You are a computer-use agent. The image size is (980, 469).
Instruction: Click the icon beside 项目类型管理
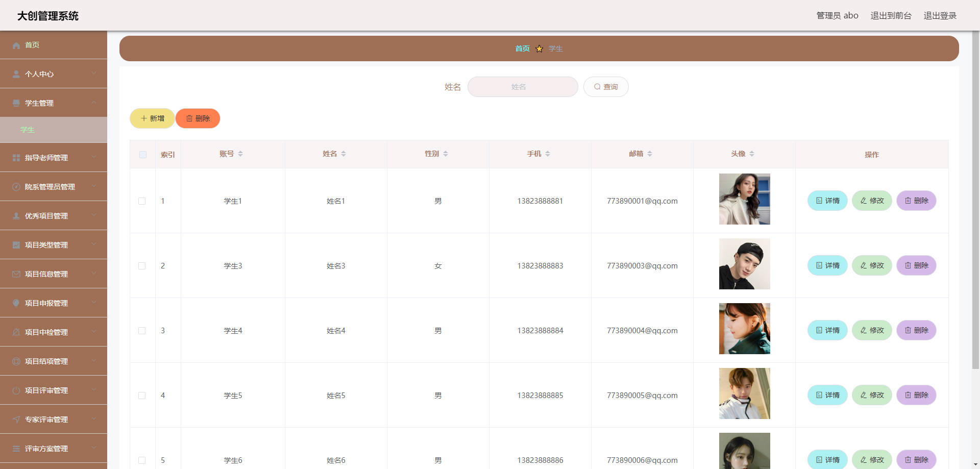pyautogui.click(x=16, y=245)
